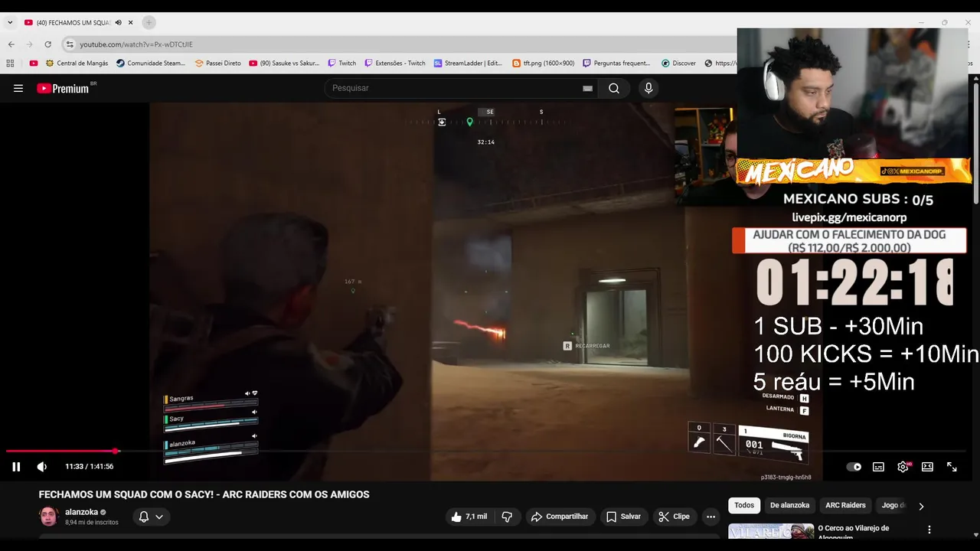Open alanzoka channel avatar
The width and height of the screenshot is (980, 551).
click(49, 517)
